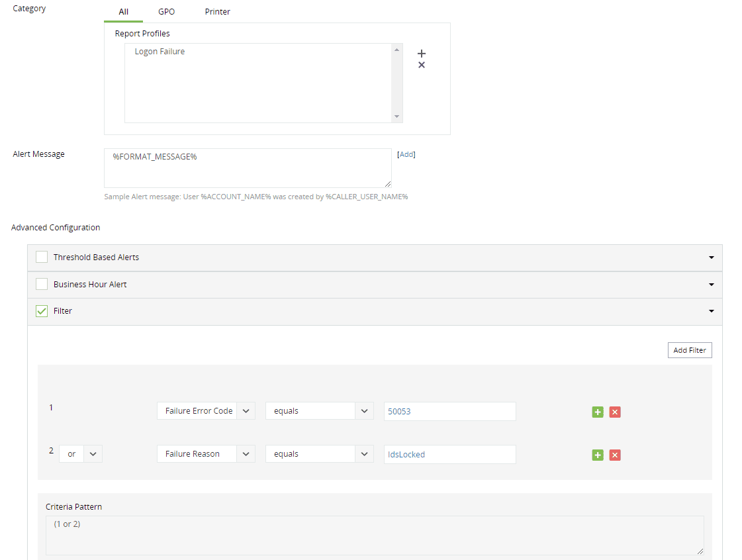Uncheck the Filter checkbox

42,310
